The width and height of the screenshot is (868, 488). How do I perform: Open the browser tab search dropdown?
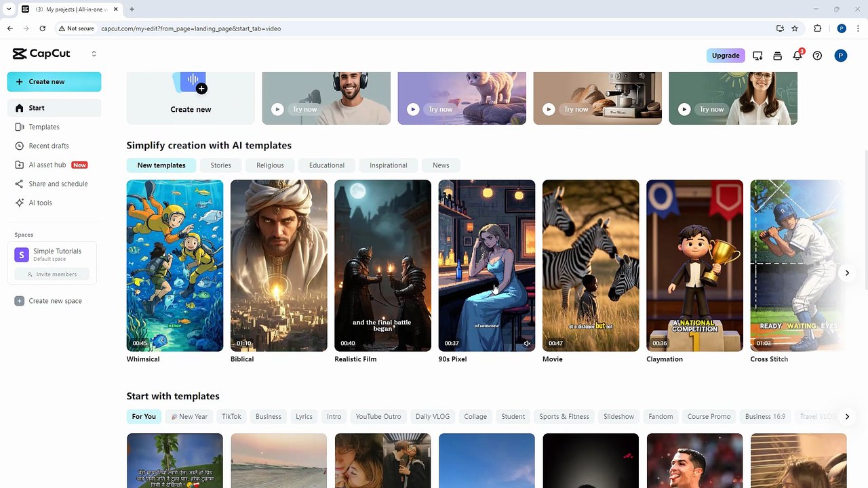pyautogui.click(x=9, y=9)
